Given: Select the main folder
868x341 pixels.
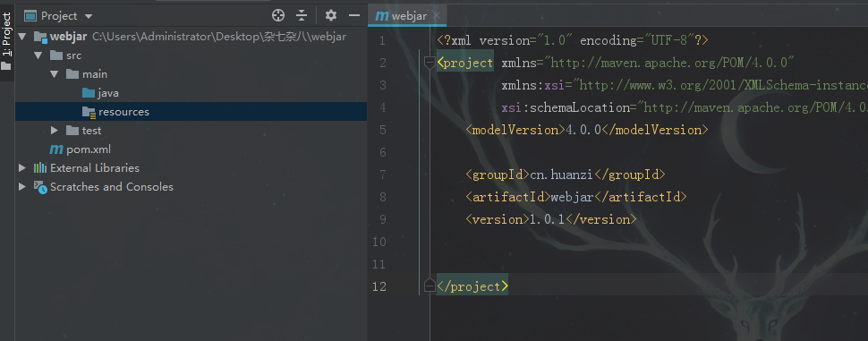Looking at the screenshot, I should (x=95, y=74).
